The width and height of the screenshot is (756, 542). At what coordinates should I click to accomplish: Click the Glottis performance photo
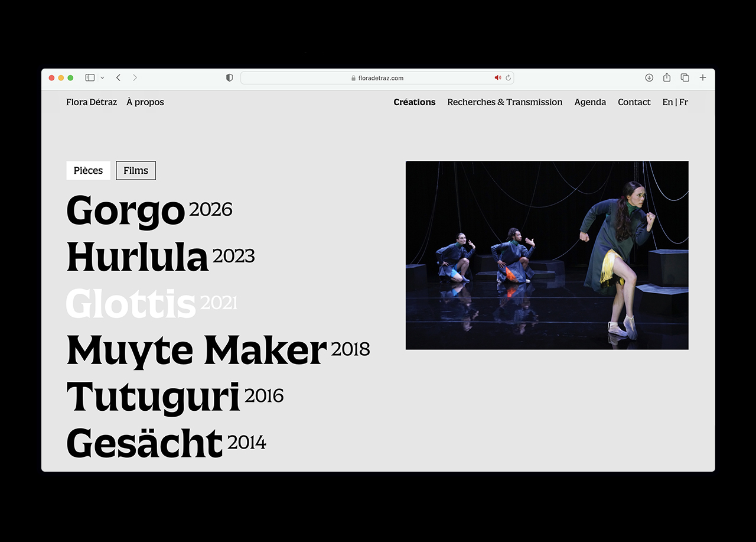point(546,255)
